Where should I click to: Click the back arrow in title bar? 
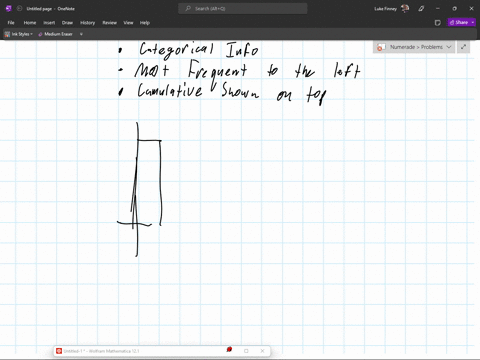(x=20, y=9)
